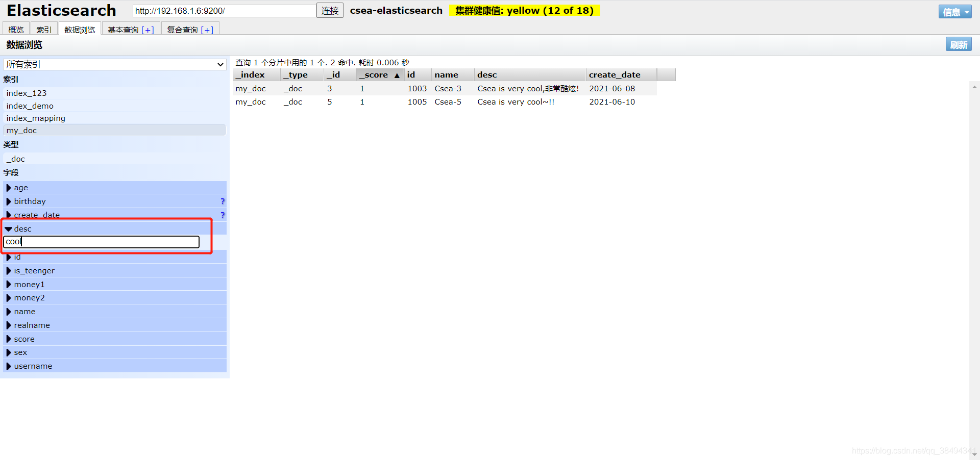Screen dimensions: 980x460
Task: Sort by the name column header
Action: tap(453, 75)
